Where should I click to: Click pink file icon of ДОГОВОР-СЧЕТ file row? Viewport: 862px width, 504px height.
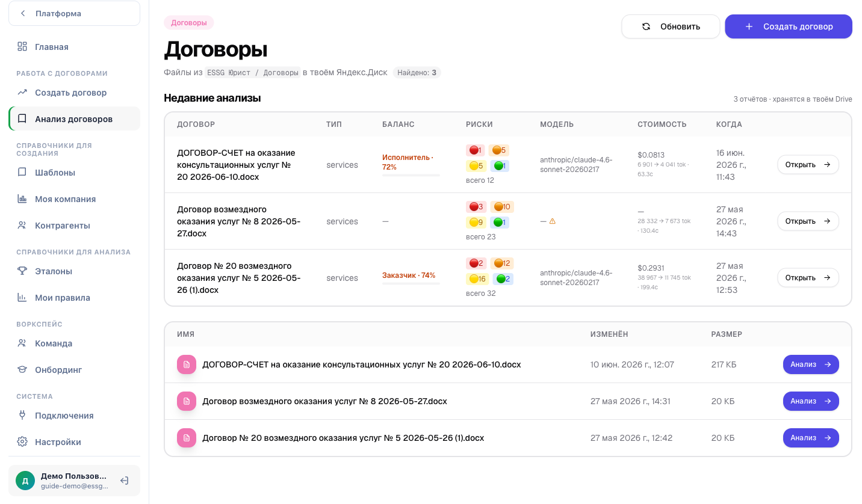[187, 364]
